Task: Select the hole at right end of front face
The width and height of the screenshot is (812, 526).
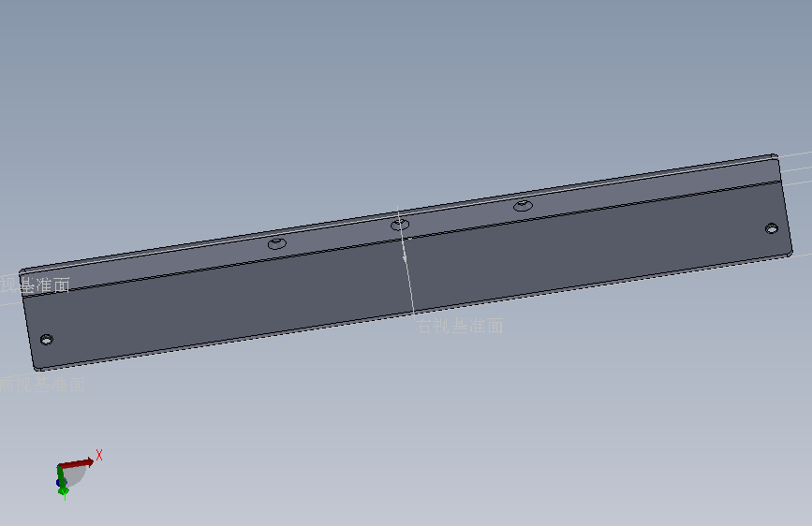Action: pos(772,228)
